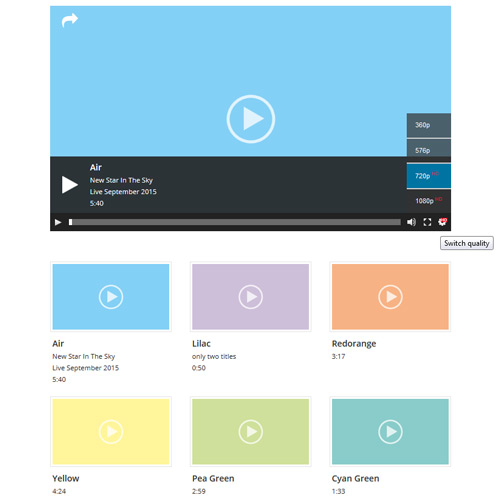Start playback with the large center play circle

(x=251, y=119)
